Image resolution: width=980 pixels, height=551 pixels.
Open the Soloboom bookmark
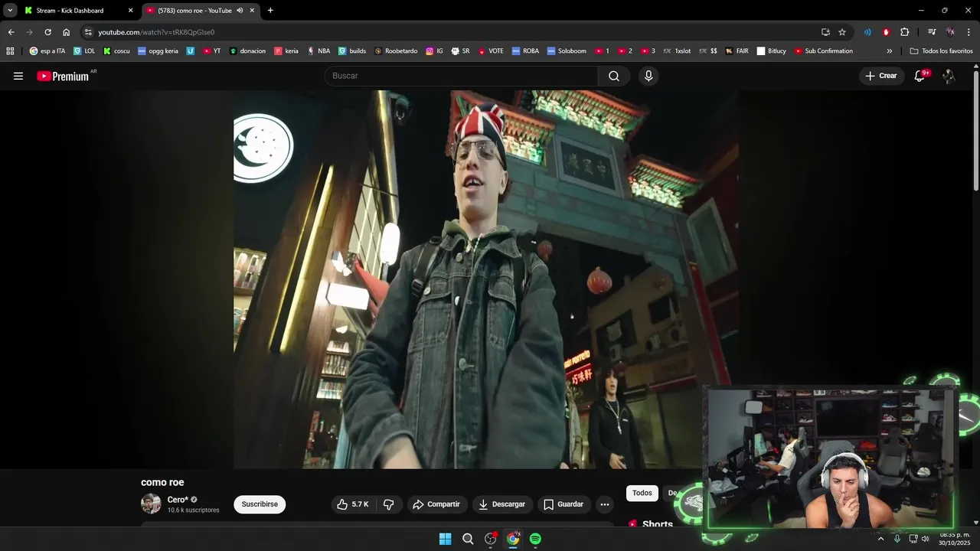(567, 51)
